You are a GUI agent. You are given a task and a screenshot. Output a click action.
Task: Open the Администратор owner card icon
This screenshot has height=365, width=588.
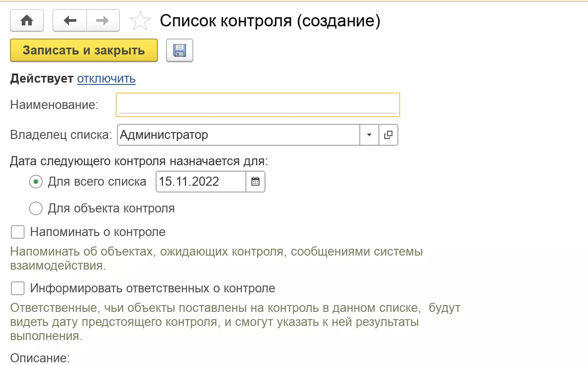[x=388, y=135]
